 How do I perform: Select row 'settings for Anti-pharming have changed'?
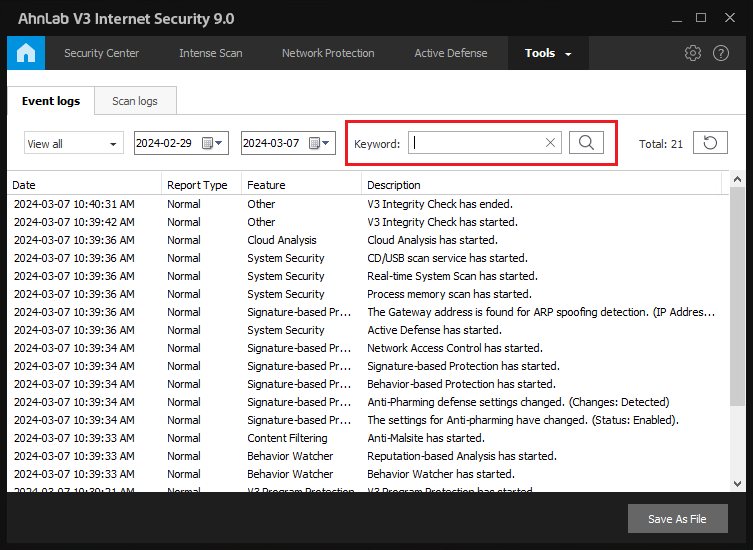[x=368, y=420]
